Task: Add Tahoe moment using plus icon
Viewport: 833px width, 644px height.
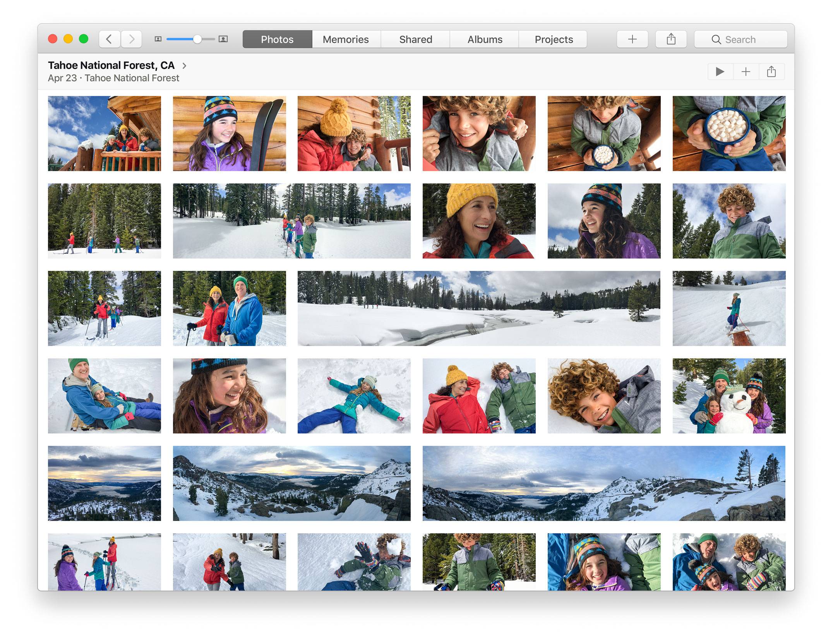Action: pos(746,72)
